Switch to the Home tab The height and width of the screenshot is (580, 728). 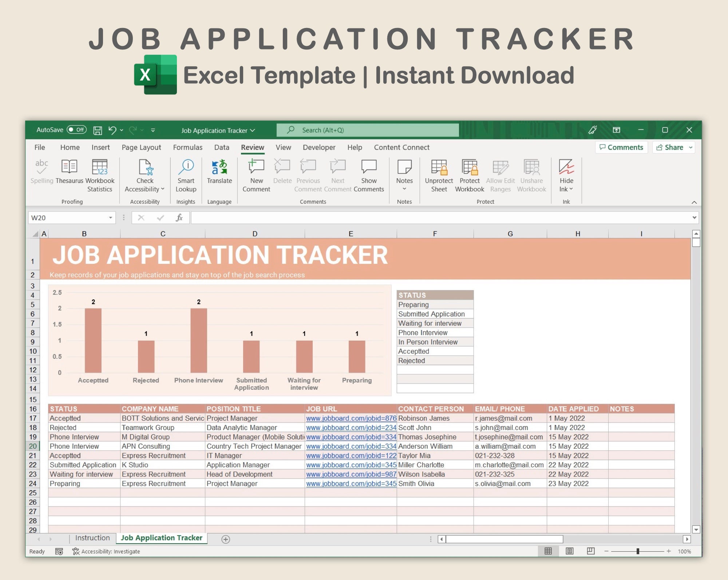(x=70, y=147)
